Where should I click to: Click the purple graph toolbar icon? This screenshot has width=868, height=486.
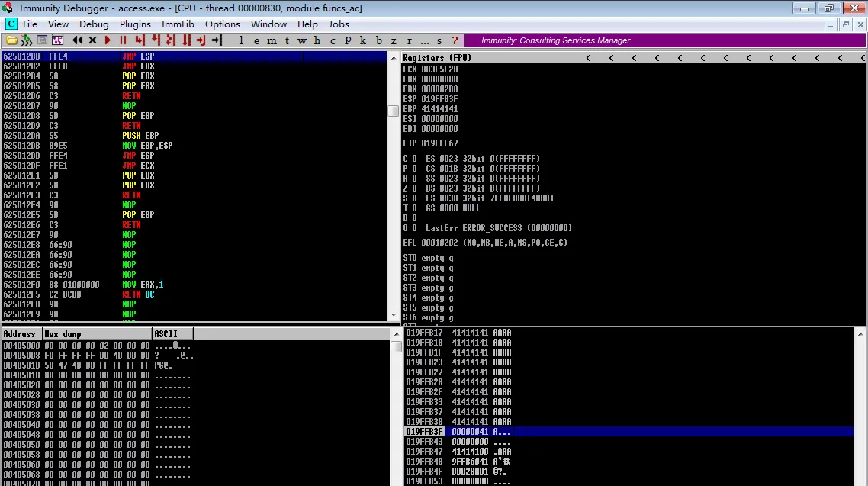[x=57, y=40]
